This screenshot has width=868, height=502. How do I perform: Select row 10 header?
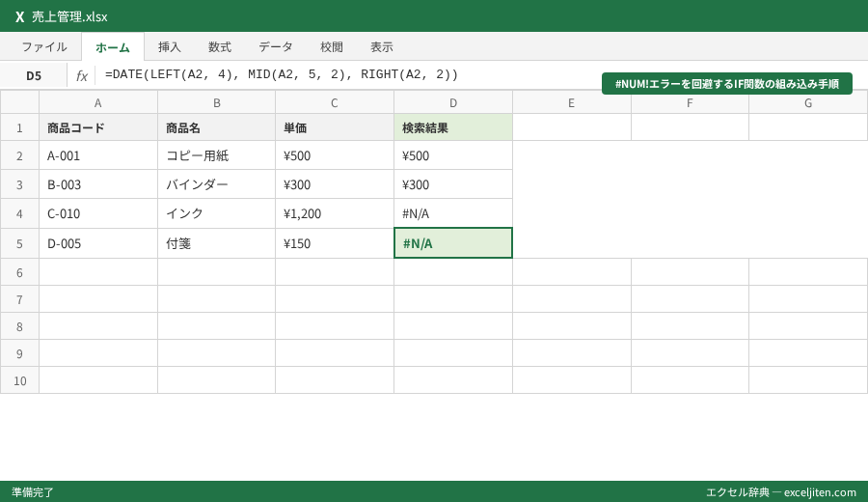tap(19, 380)
